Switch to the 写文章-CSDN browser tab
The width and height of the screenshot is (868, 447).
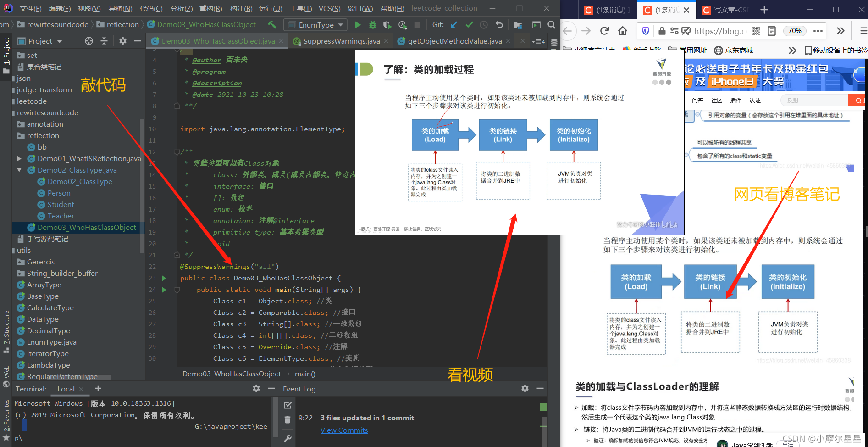point(726,10)
